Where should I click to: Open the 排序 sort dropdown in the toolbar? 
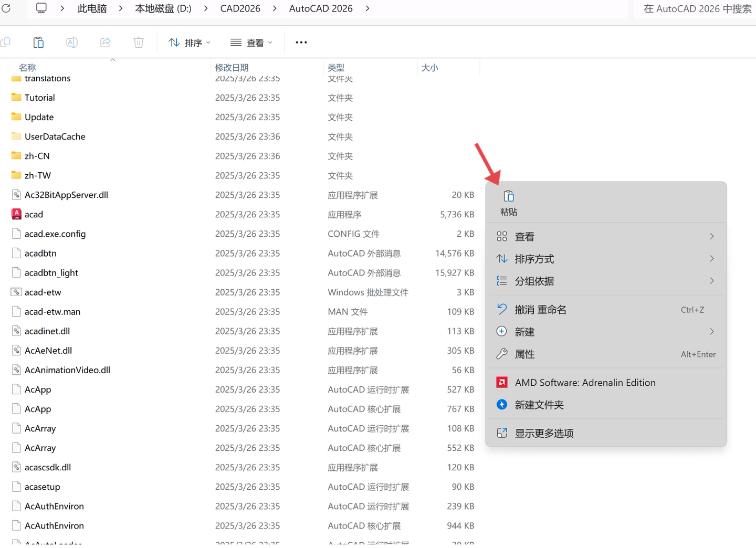(190, 43)
